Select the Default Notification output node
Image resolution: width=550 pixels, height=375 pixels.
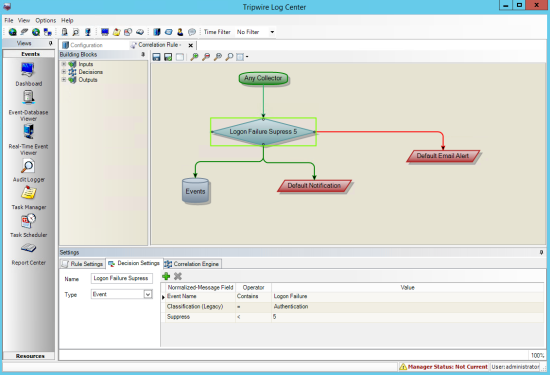tap(314, 186)
